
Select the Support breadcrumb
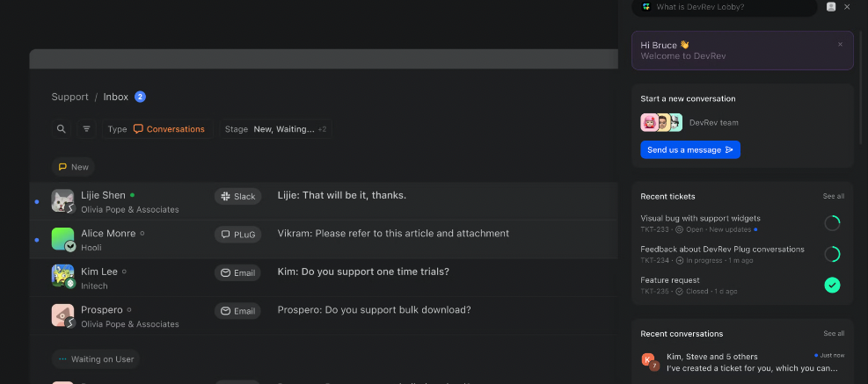(69, 97)
